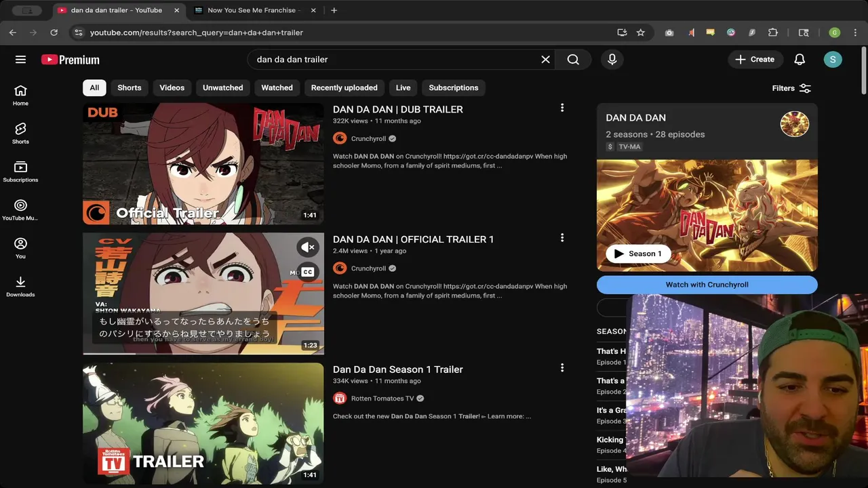This screenshot has height=488, width=868.
Task: Open the Chrome extensions puzzle icon
Action: (773, 33)
